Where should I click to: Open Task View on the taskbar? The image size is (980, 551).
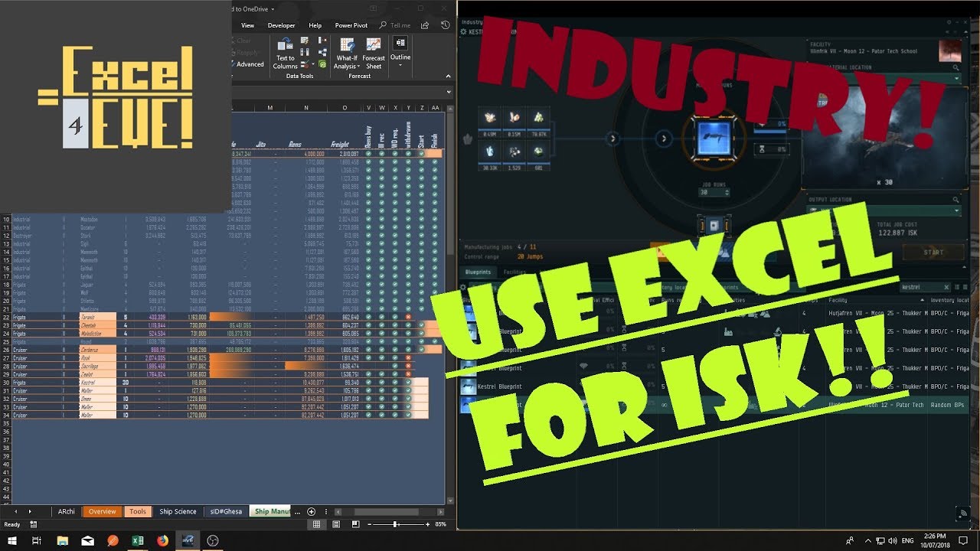37,541
